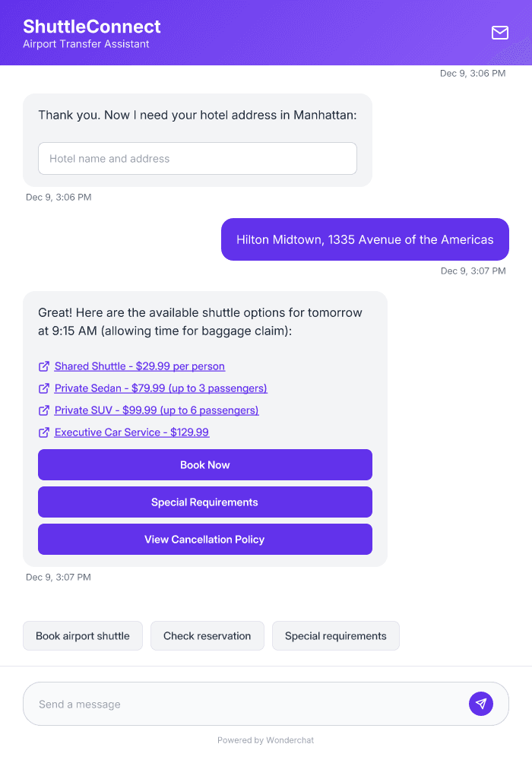Open the Private Sedan $79.99 link
The image size is (532, 760).
(x=160, y=388)
